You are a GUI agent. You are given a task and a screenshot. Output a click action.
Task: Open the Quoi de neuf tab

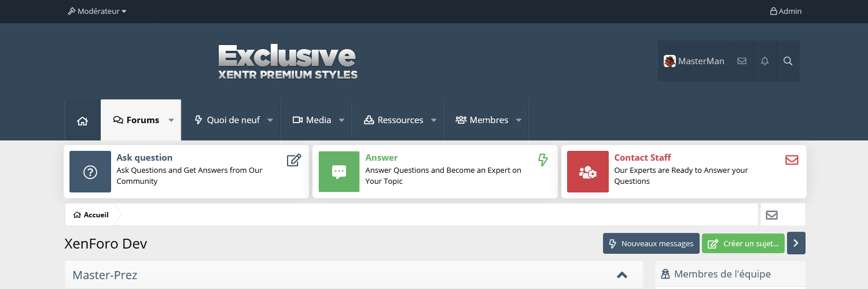(x=227, y=120)
